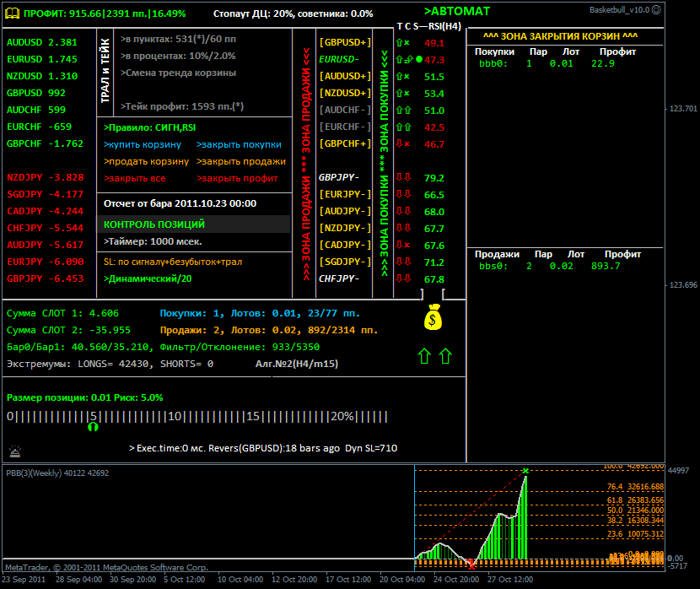Click >купить корзину to buy basket
This screenshot has width=700, height=589.
pos(143,144)
